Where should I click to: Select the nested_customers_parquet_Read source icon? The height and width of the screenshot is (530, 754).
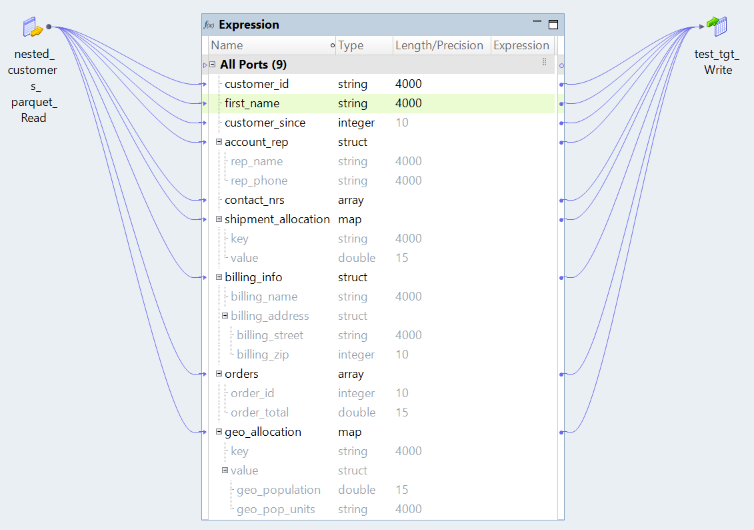pyautogui.click(x=32, y=27)
